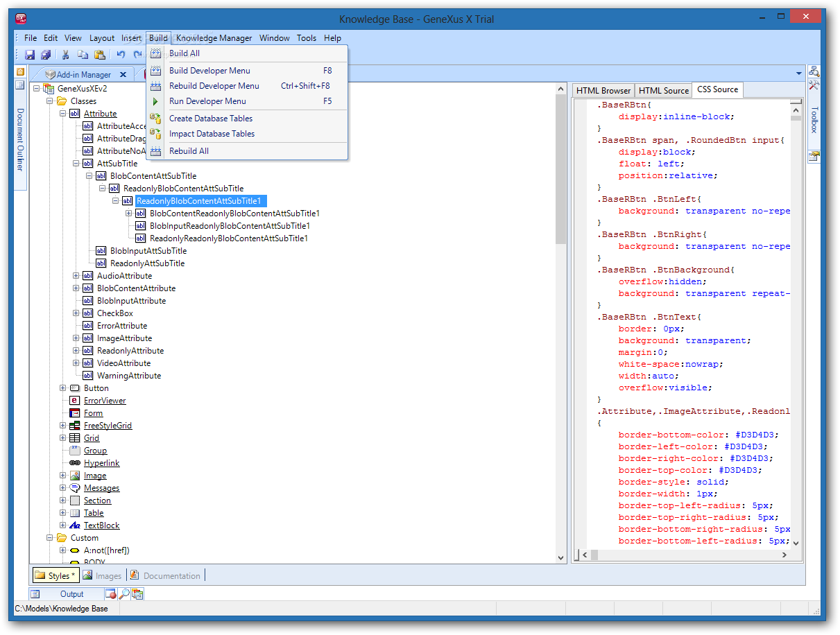Click the C:\Models\Knowledge Base status text
Image resolution: width=840 pixels, height=635 pixels.
[60, 609]
